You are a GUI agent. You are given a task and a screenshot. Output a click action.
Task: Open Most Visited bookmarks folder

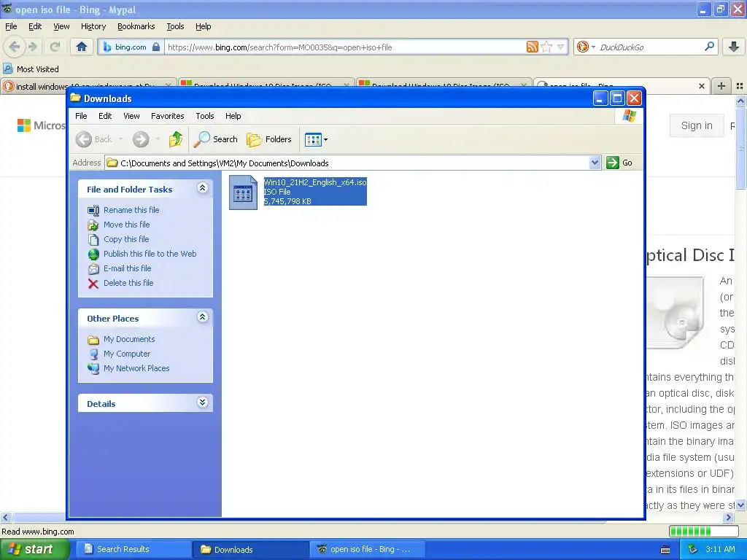tap(31, 69)
